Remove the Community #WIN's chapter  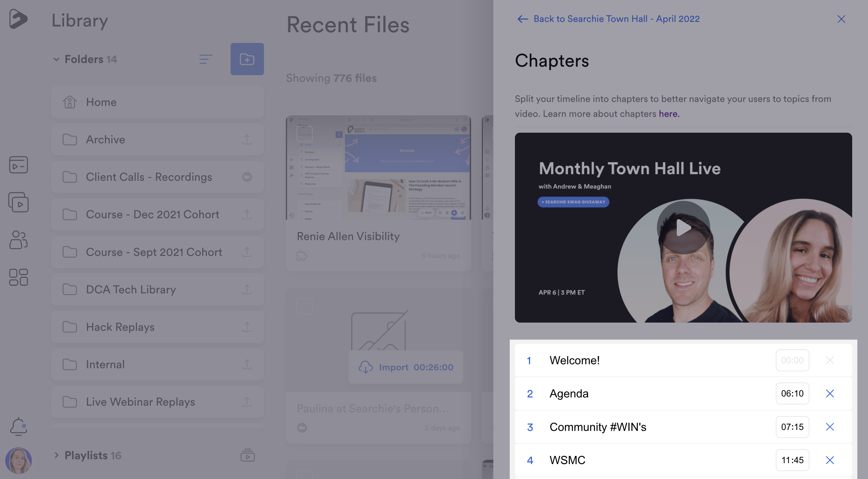click(x=830, y=427)
